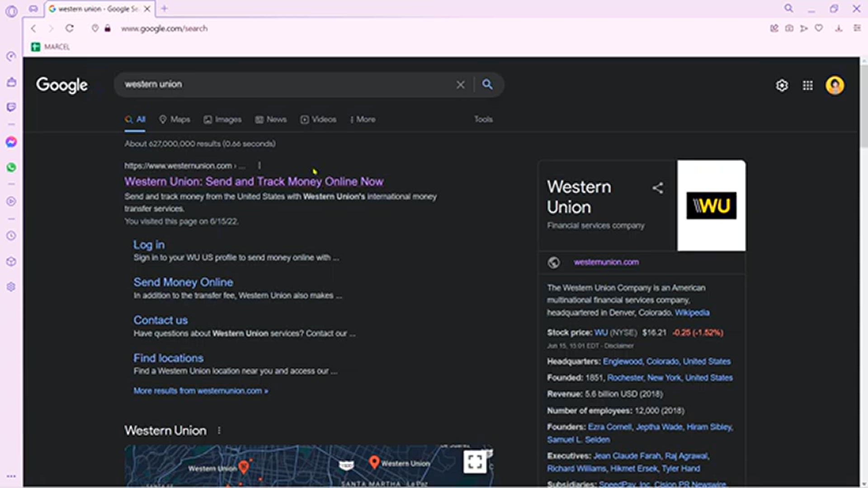Screen dimensions: 868x488
Task: Expand the map to fullscreen
Action: 475,462
